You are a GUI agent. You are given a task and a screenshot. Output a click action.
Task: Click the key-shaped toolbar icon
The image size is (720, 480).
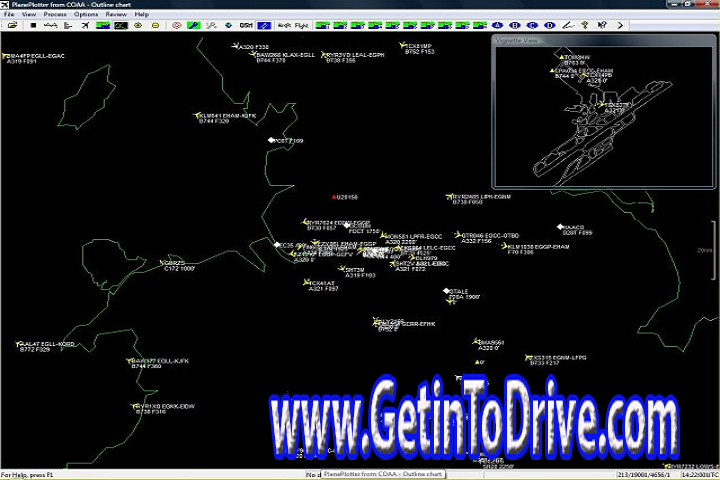pyautogui.click(x=585, y=25)
